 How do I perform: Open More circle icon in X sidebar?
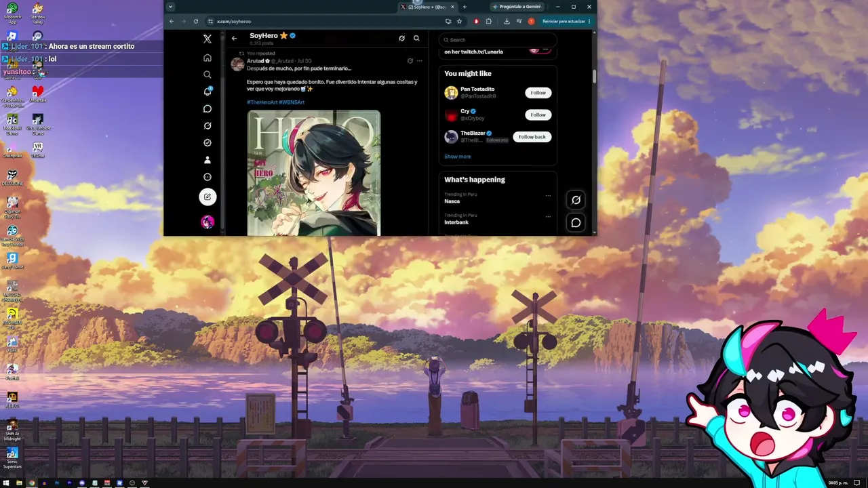[208, 177]
